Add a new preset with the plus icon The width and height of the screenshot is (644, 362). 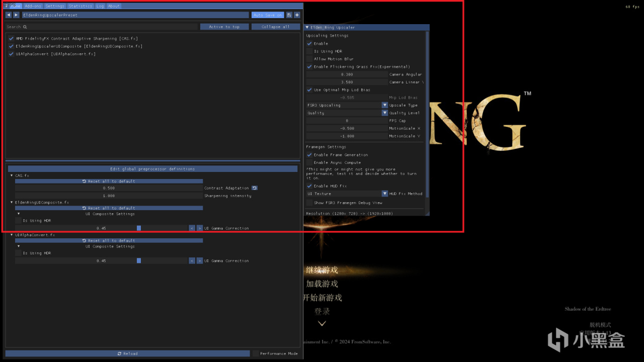[x=297, y=15]
